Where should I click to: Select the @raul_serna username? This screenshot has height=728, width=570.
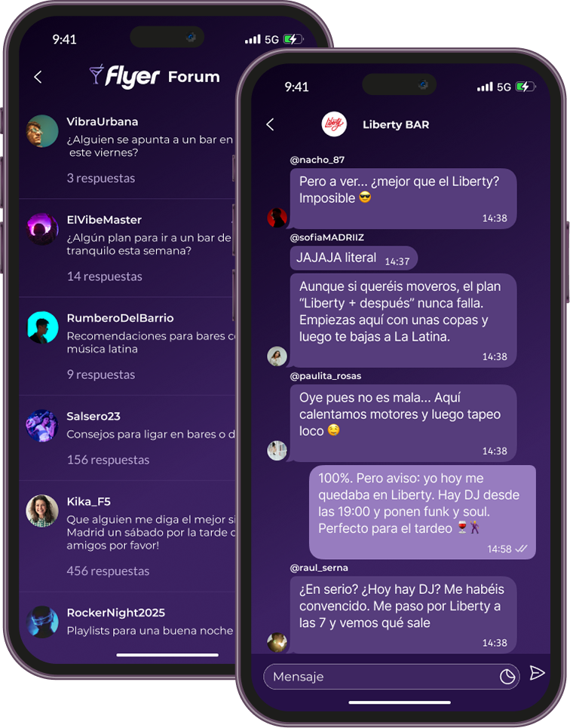pyautogui.click(x=319, y=567)
